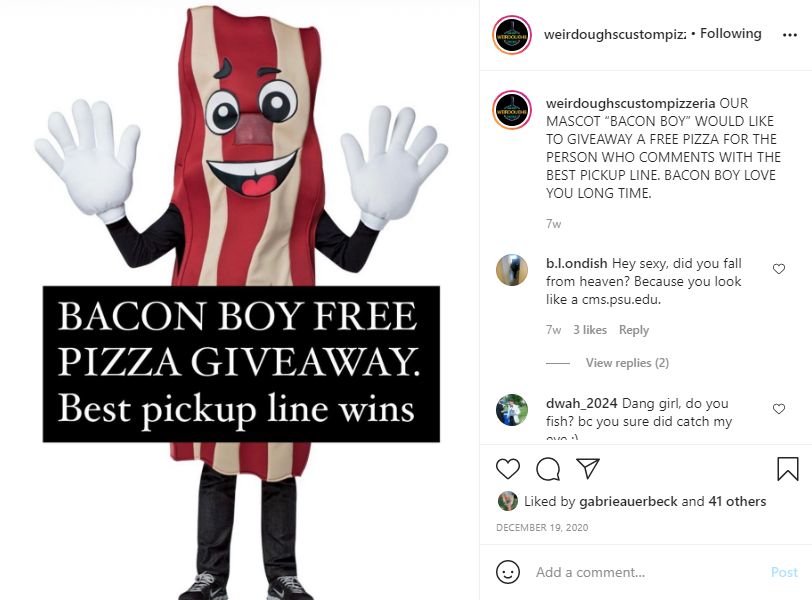Show the list of 41 others who liked
Image resolution: width=812 pixels, height=600 pixels.
click(x=737, y=501)
